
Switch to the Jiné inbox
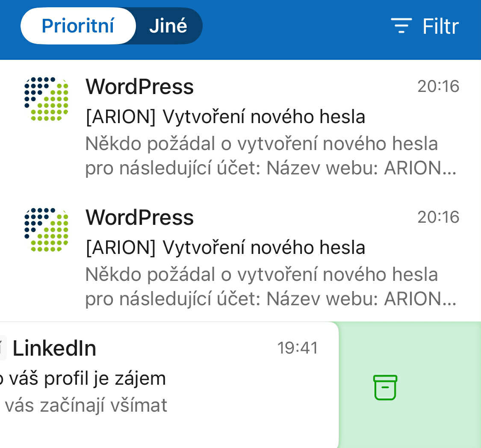(168, 26)
